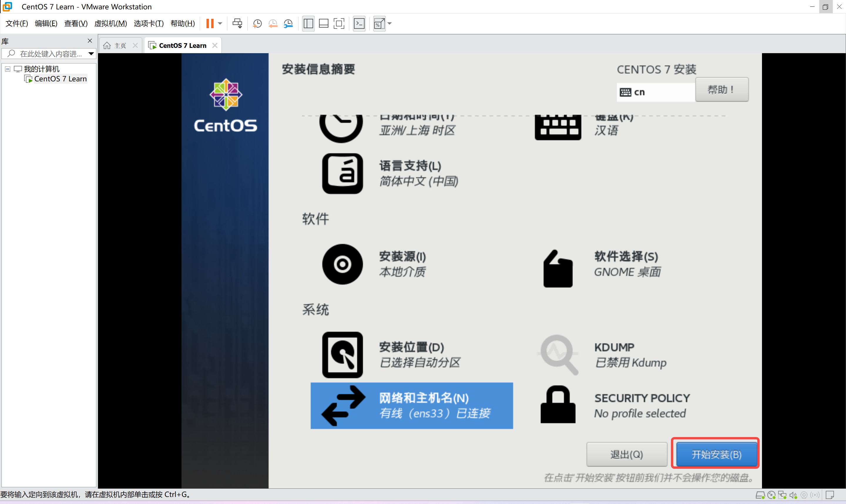Click the network adapter status icon
This screenshot has height=504, width=846.
tap(782, 495)
